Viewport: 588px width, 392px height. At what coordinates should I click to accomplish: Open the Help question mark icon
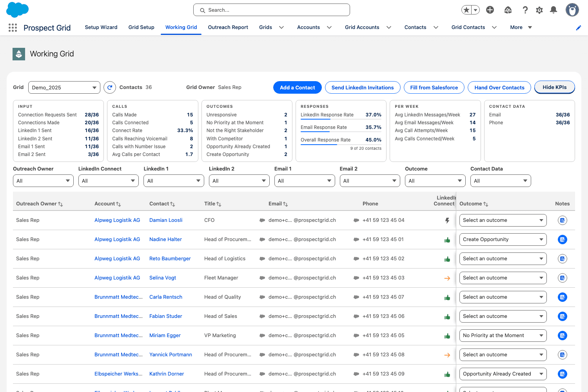click(525, 10)
